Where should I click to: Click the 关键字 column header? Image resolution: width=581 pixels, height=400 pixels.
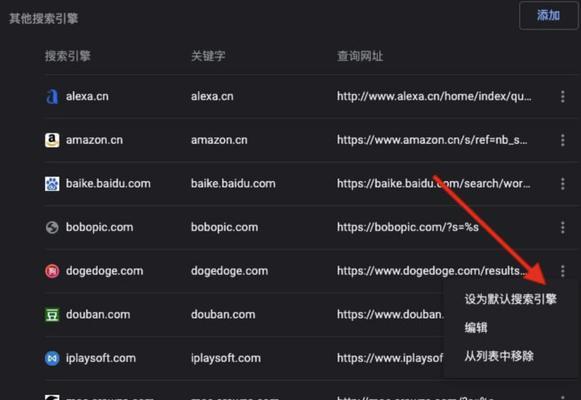(x=208, y=56)
